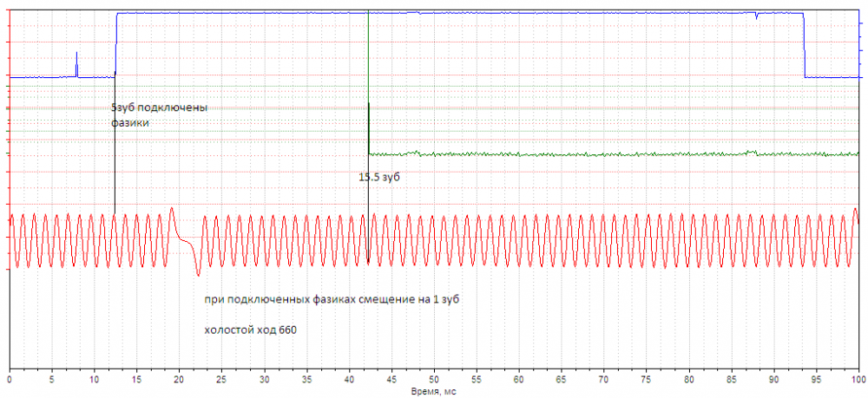This screenshot has width=868, height=398.
Task: Click the time axis tick label '0'
Action: tap(10, 380)
